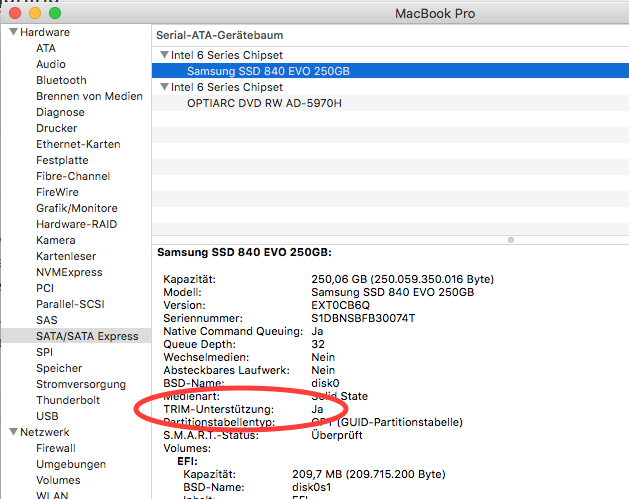Open SPI section
Image resolution: width=629 pixels, height=499 pixels.
point(44,352)
